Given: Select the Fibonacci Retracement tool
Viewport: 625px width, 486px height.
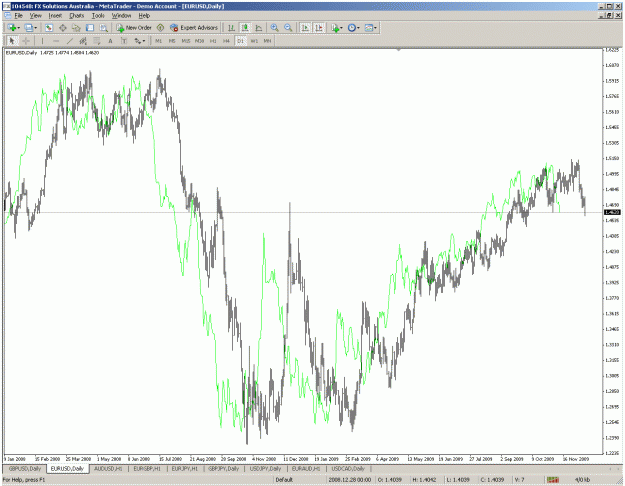Looking at the screenshot, I should (96, 41).
